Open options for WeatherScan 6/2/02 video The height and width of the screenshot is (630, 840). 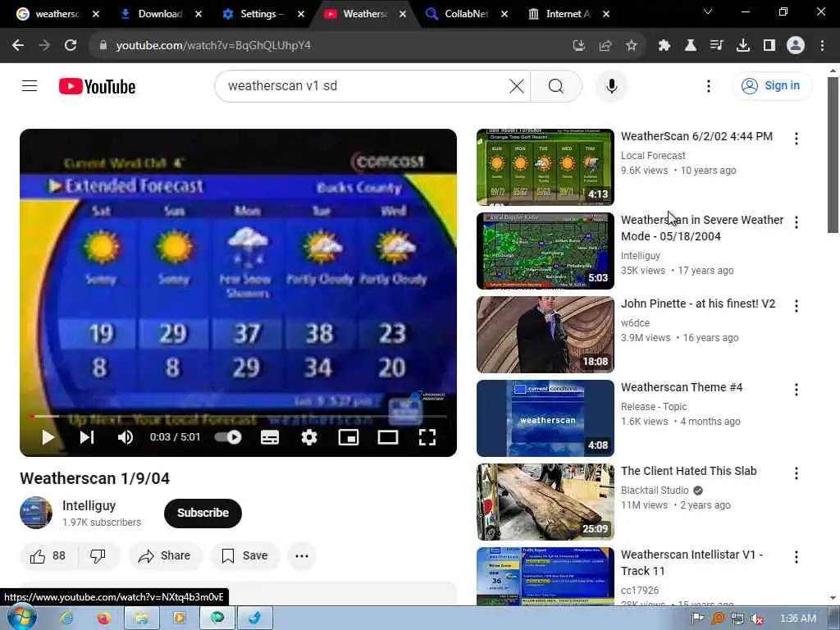[x=796, y=139]
